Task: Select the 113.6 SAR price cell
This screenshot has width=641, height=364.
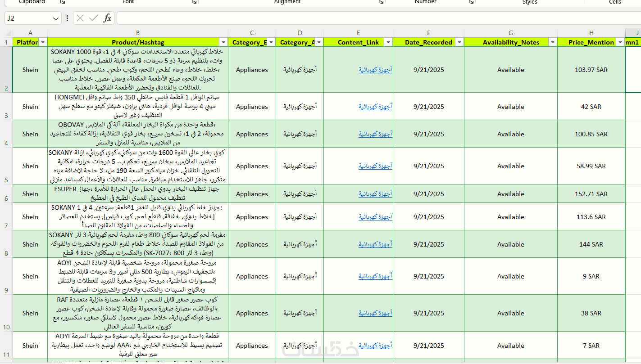Action: click(591, 217)
